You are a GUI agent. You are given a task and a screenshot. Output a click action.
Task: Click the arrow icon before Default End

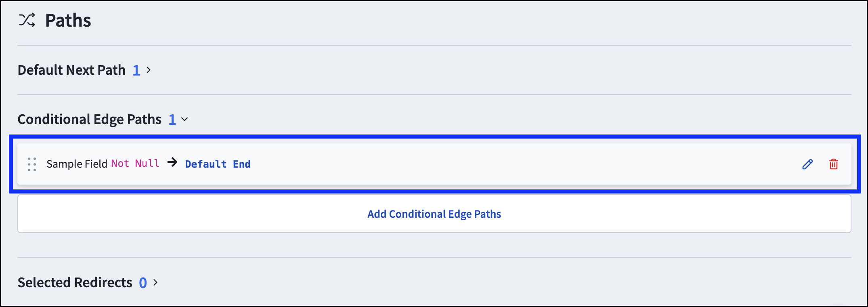tap(172, 162)
